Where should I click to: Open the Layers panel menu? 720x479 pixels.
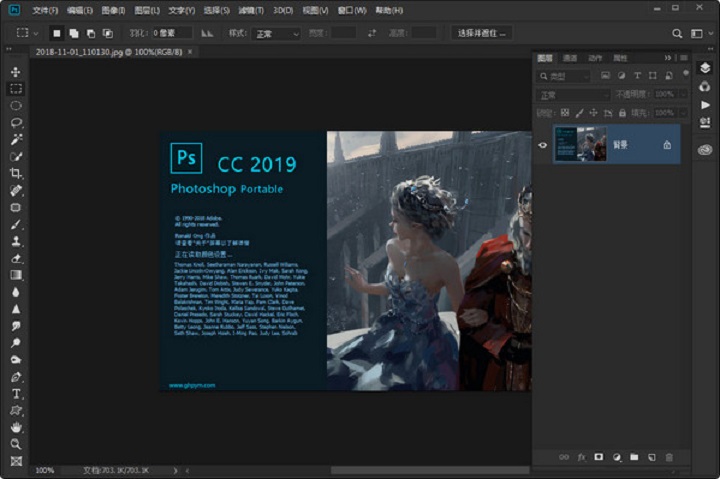[684, 58]
